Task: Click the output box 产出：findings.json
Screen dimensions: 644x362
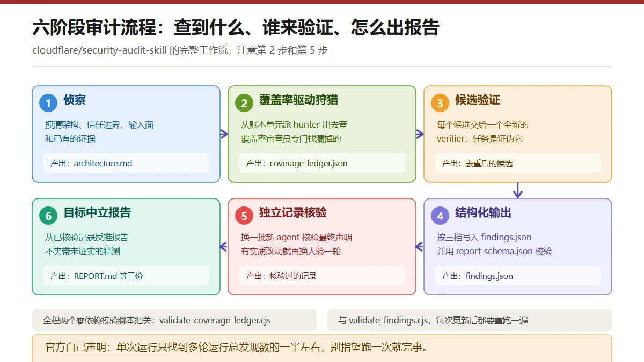Action: click(518, 276)
